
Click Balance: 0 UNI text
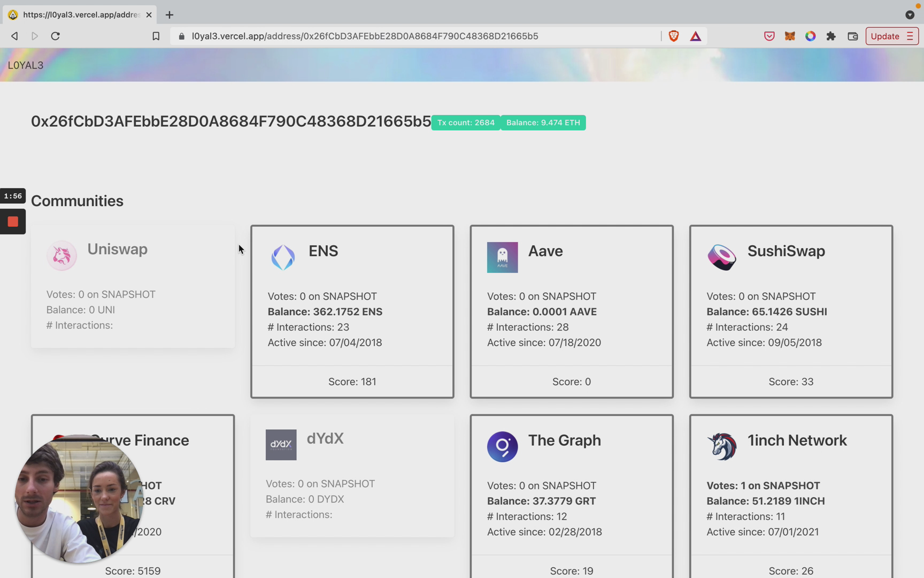click(81, 310)
